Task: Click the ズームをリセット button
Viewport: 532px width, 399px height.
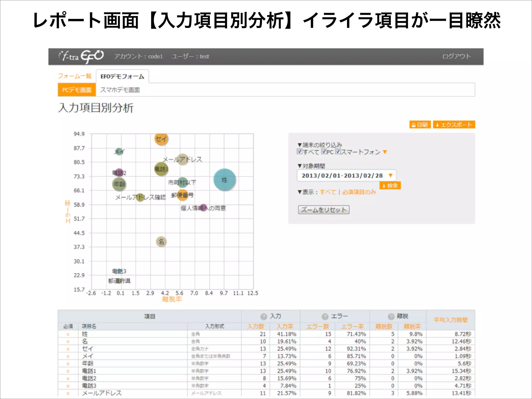Action: click(324, 210)
